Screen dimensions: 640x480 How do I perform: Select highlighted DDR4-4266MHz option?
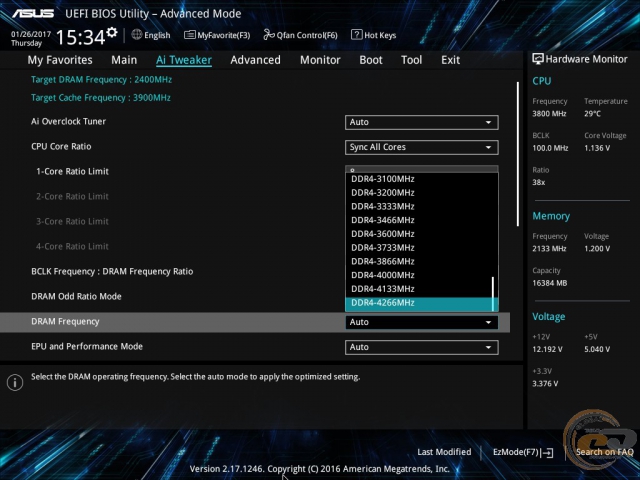[x=418, y=303]
